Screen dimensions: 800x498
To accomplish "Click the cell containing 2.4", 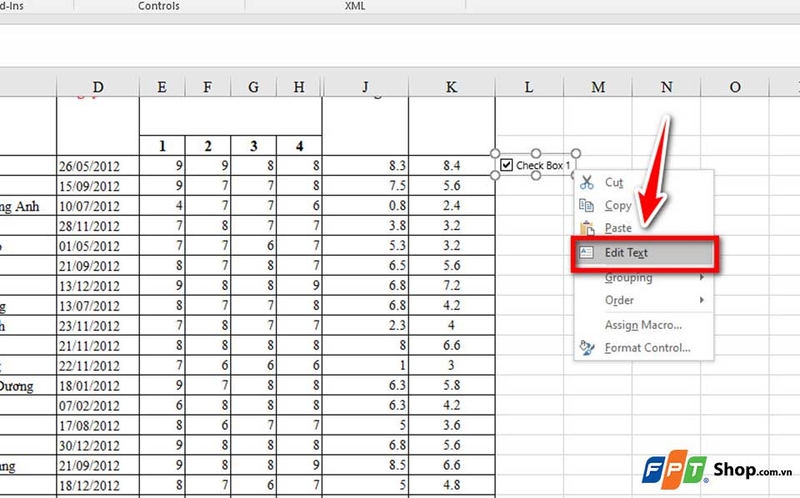I will tap(452, 206).
